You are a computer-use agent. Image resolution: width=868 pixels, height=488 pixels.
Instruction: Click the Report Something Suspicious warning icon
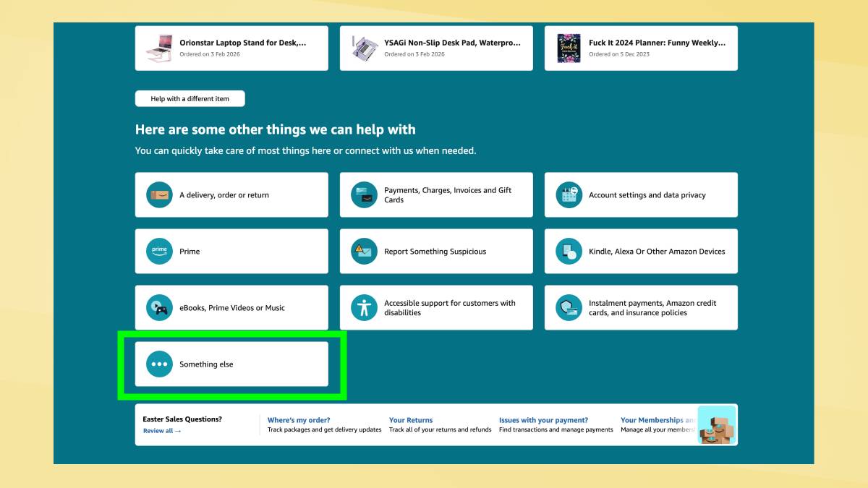click(x=364, y=252)
